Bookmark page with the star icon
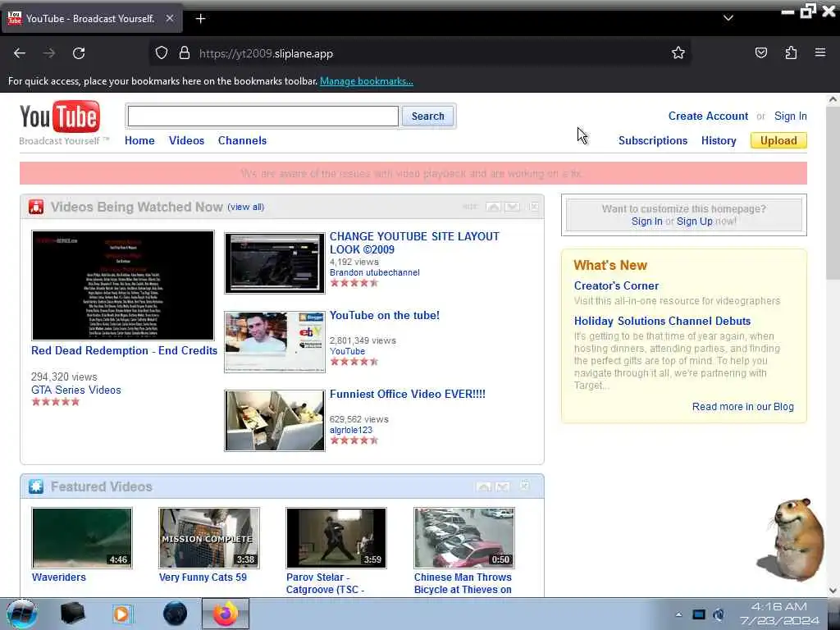The image size is (840, 630). tap(678, 53)
